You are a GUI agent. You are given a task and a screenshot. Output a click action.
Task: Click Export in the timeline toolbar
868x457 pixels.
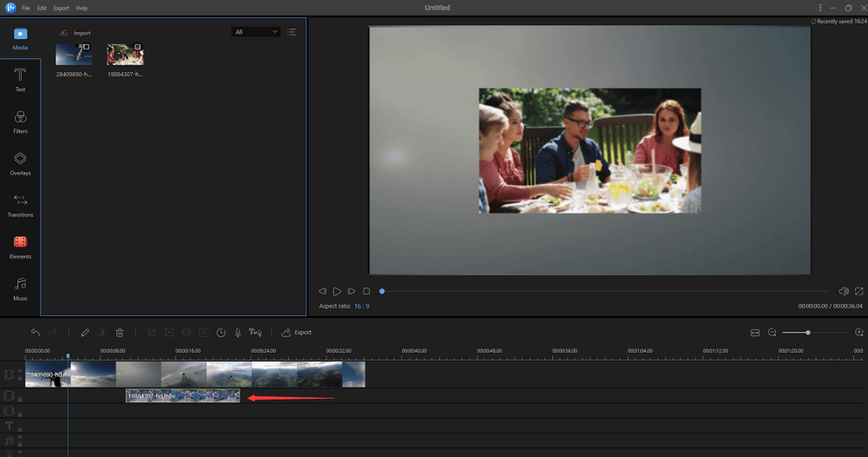click(x=296, y=333)
